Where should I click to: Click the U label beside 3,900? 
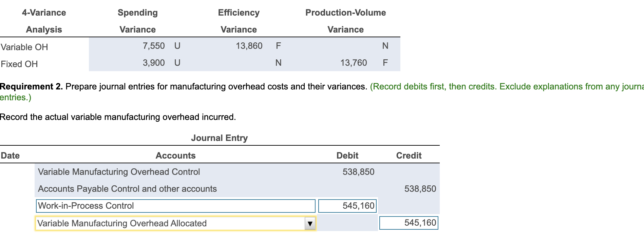(x=177, y=63)
